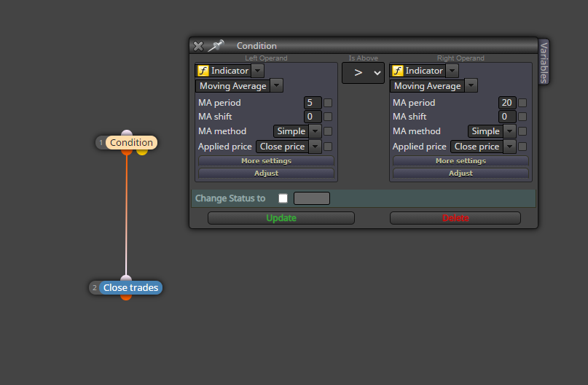Click the right operand function icon
This screenshot has height=385, width=588.
(x=398, y=71)
